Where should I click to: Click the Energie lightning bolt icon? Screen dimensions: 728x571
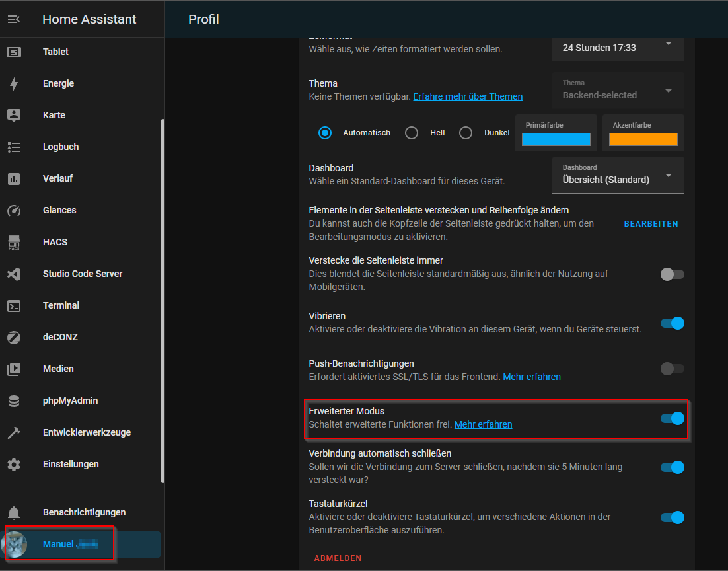[x=14, y=84]
